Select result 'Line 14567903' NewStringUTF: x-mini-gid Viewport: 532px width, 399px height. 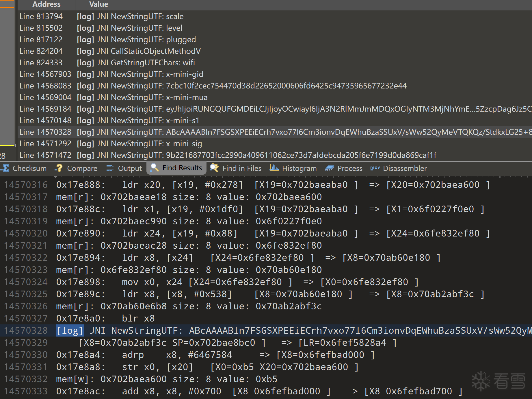point(275,74)
